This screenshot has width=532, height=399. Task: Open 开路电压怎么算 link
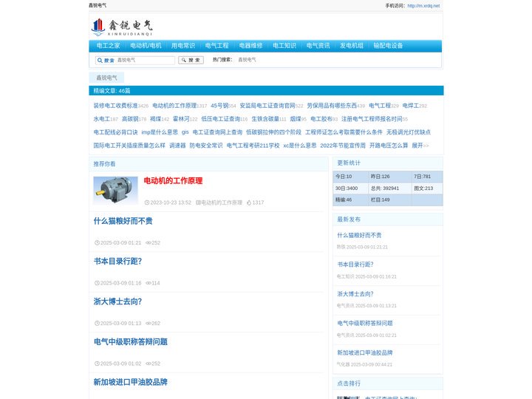pyautogui.click(x=389, y=146)
